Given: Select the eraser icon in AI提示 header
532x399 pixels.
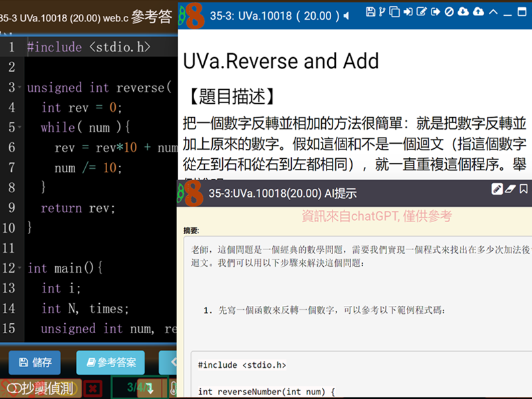Looking at the screenshot, I should pos(511,189).
